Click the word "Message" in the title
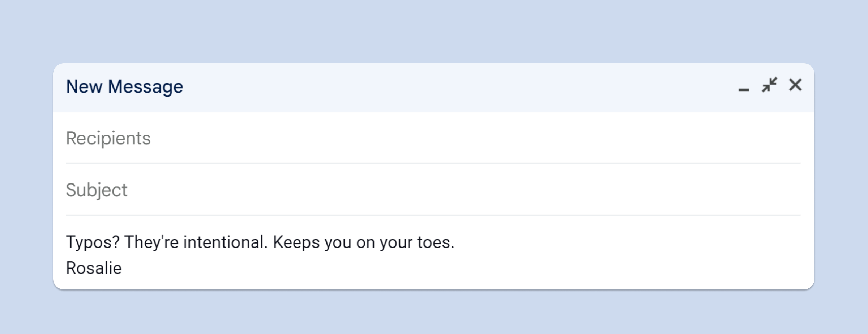 tap(145, 87)
